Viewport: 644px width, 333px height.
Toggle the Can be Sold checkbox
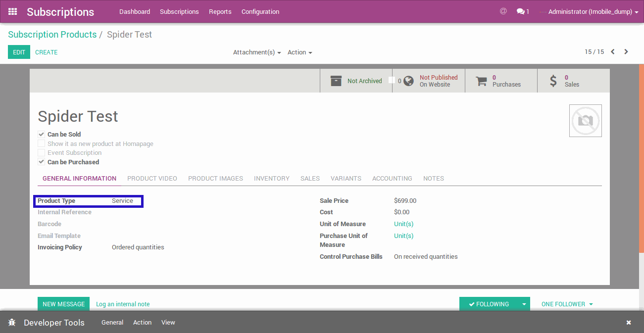pos(42,134)
